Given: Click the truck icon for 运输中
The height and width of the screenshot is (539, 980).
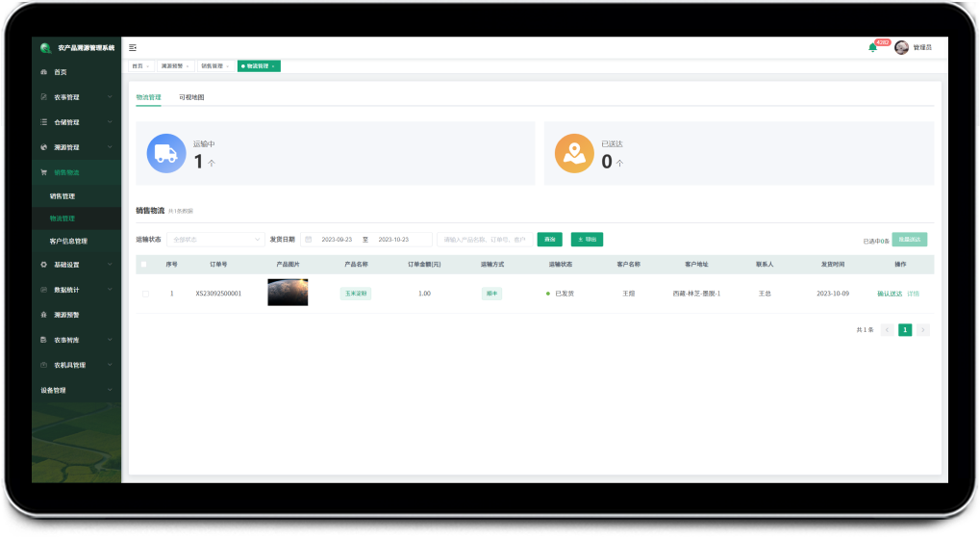Looking at the screenshot, I should click(x=165, y=153).
